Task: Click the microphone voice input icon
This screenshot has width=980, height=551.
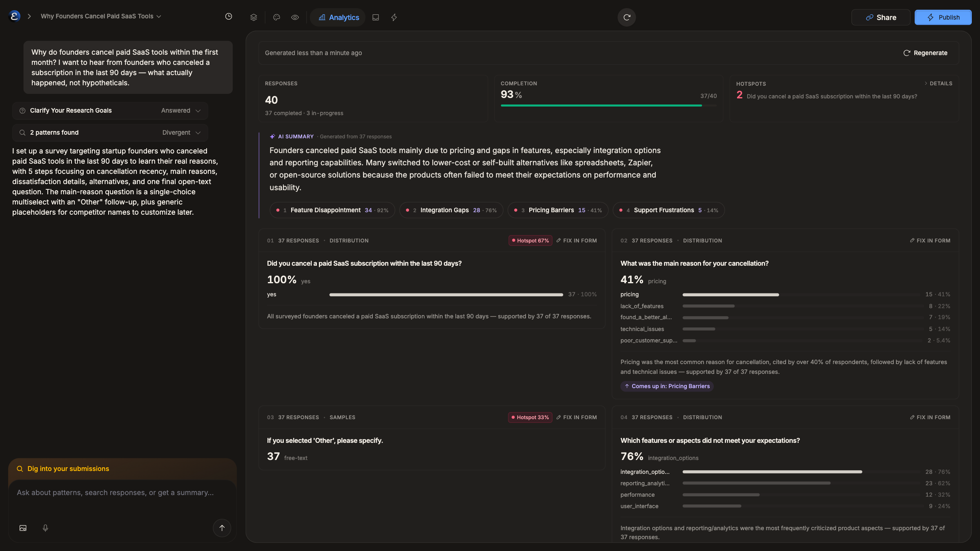Action: tap(45, 528)
